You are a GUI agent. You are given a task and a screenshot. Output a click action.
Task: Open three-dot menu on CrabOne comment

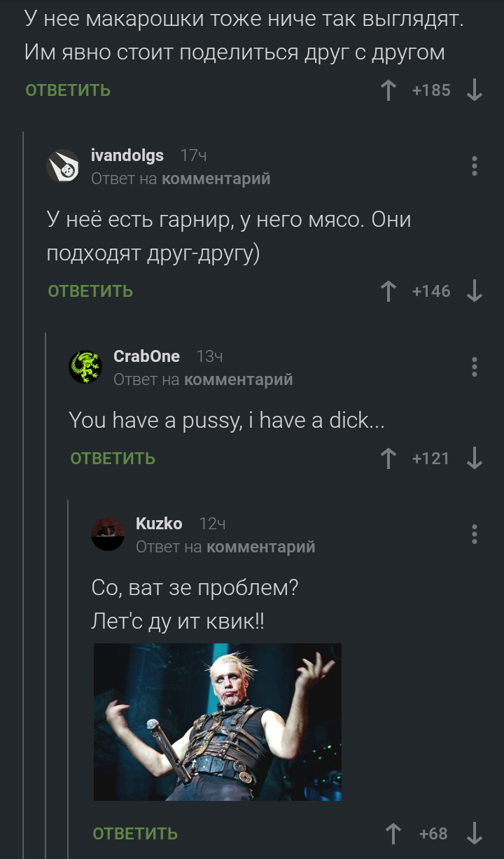point(475,367)
